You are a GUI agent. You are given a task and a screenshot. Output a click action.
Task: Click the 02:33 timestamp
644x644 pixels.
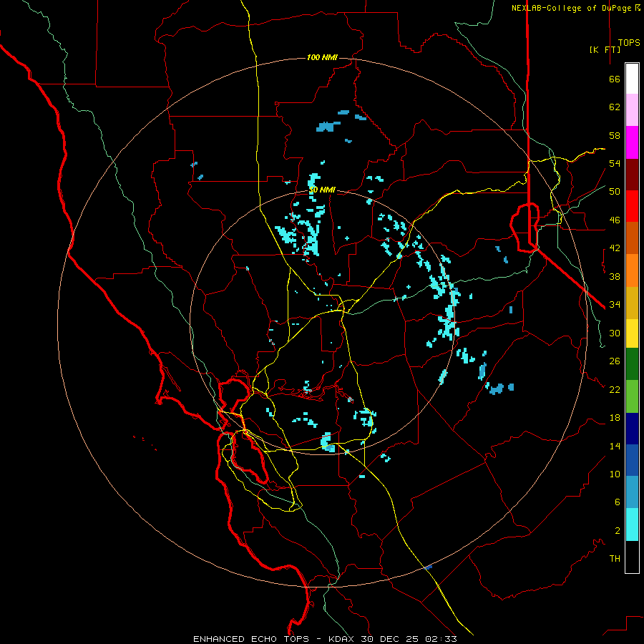tap(441, 639)
